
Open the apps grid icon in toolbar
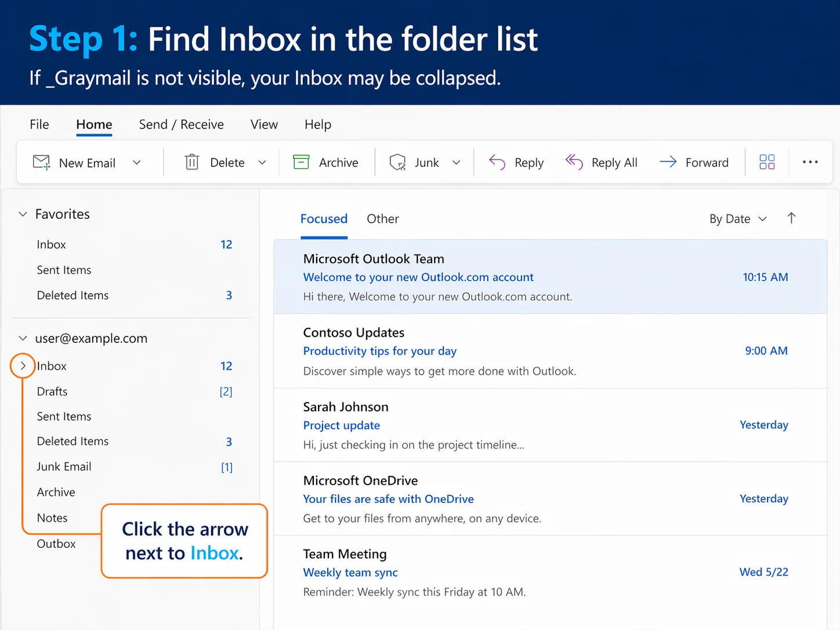click(767, 162)
